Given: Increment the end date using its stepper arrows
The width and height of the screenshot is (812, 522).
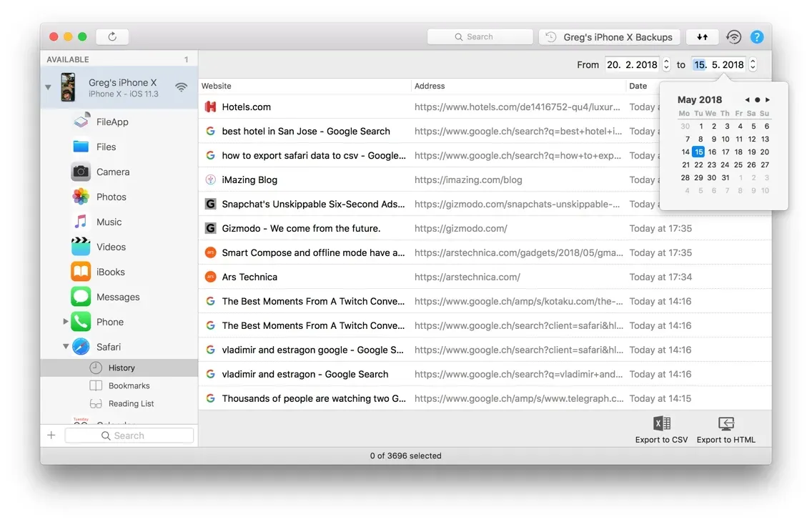Looking at the screenshot, I should (753, 60).
